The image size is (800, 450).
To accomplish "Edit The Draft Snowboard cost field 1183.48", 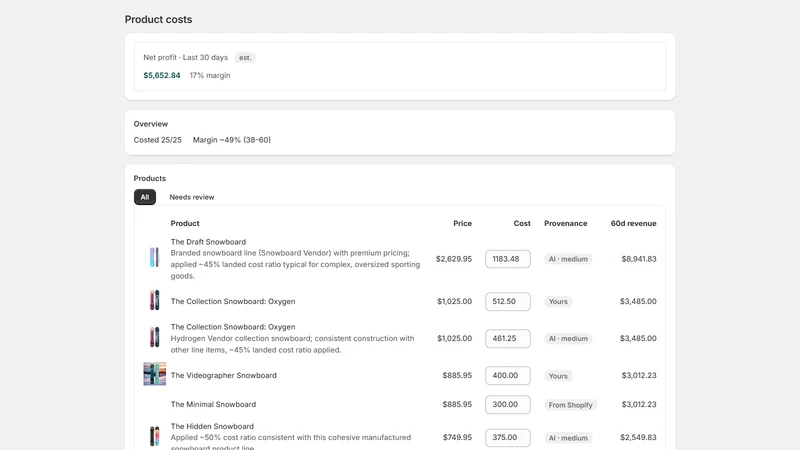I will [508, 259].
